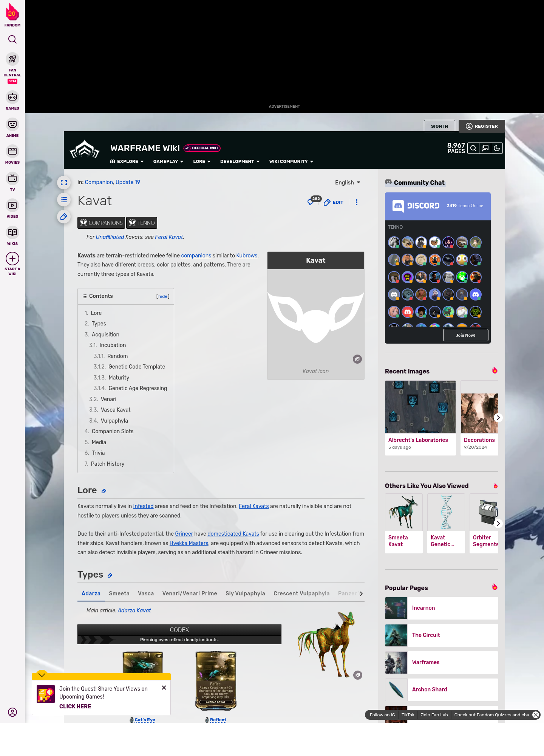The height and width of the screenshot is (756, 544).
Task: Switch to the Vasca tab
Action: (146, 593)
